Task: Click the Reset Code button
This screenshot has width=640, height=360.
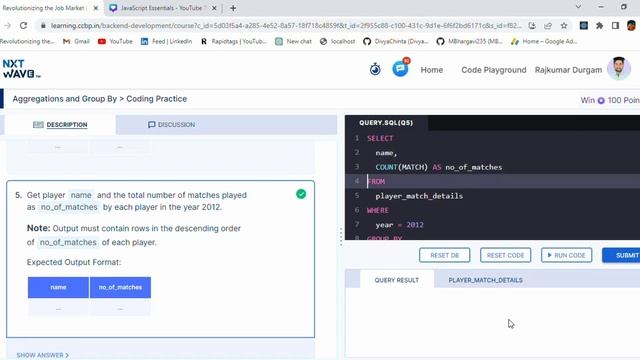Action: pyautogui.click(x=505, y=255)
